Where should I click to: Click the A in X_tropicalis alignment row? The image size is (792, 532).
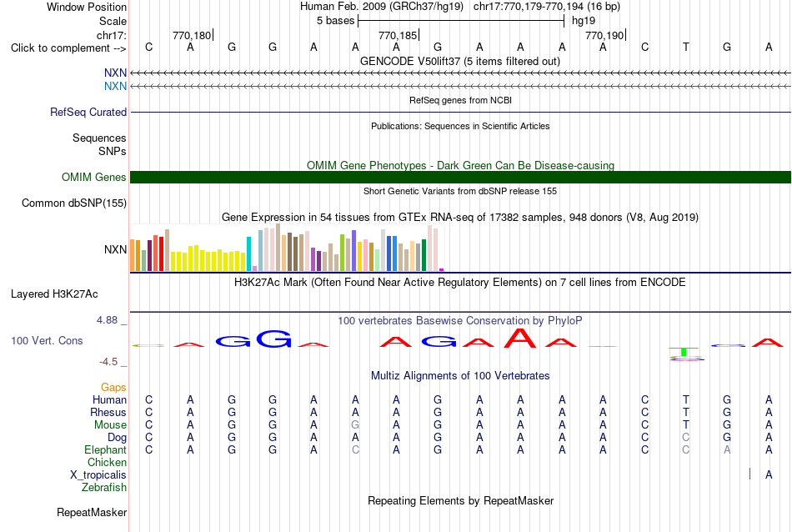769,475
